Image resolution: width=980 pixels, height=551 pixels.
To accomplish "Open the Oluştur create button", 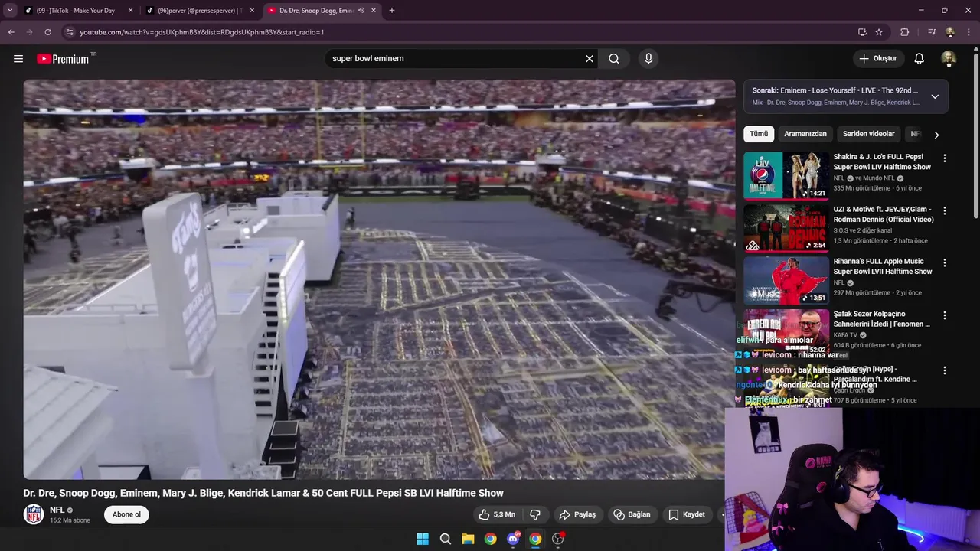I will click(x=877, y=58).
